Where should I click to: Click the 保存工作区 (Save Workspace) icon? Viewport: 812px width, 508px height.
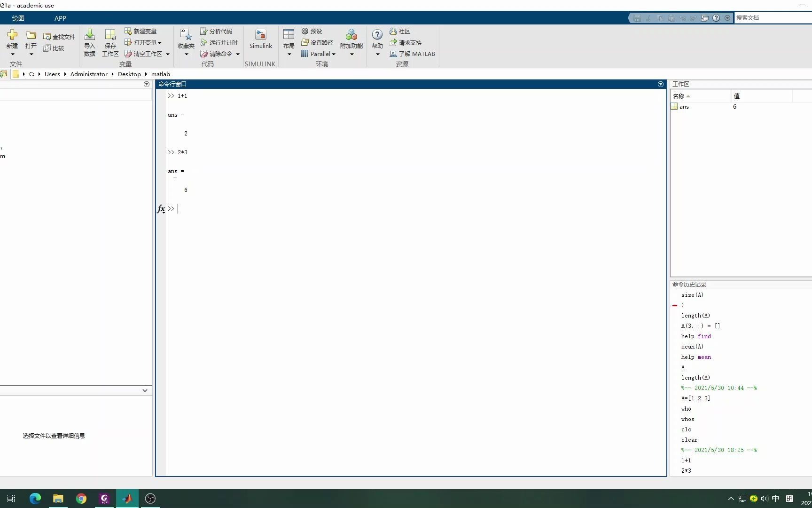point(110,35)
